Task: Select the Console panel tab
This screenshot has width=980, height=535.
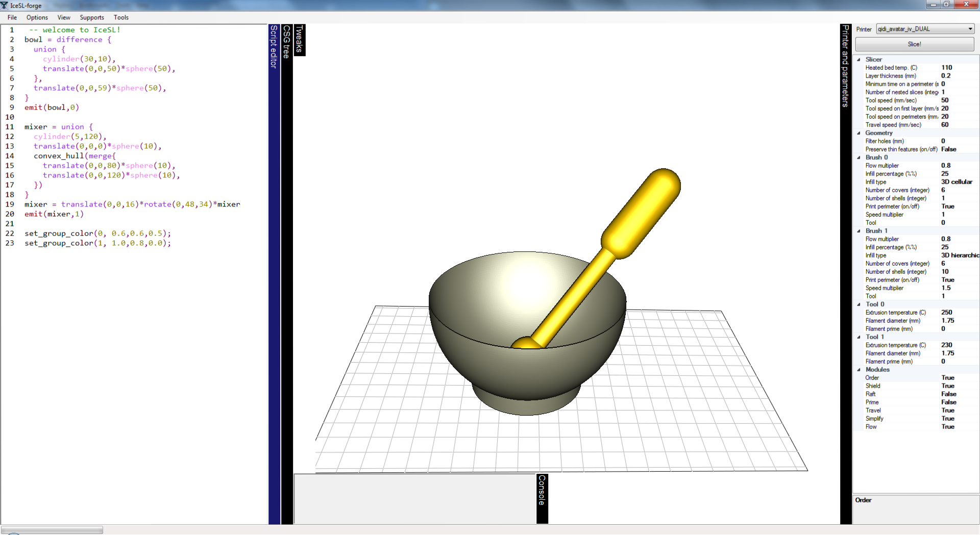Action: tap(542, 490)
